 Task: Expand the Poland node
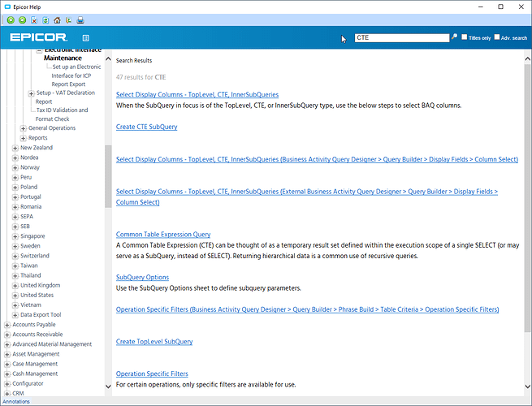[15, 188]
